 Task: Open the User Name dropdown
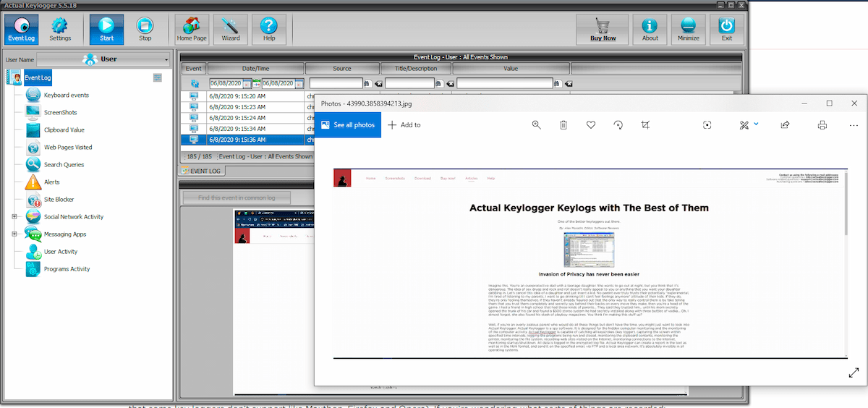pos(103,59)
